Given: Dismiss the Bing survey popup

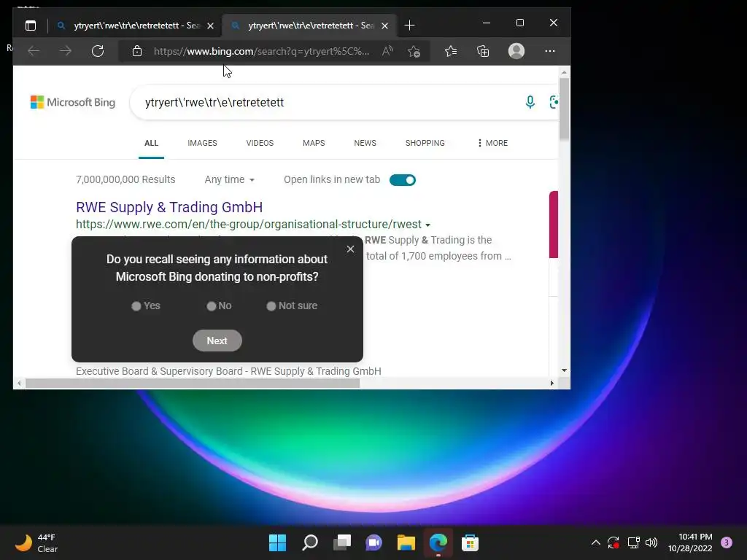Looking at the screenshot, I should (351, 249).
